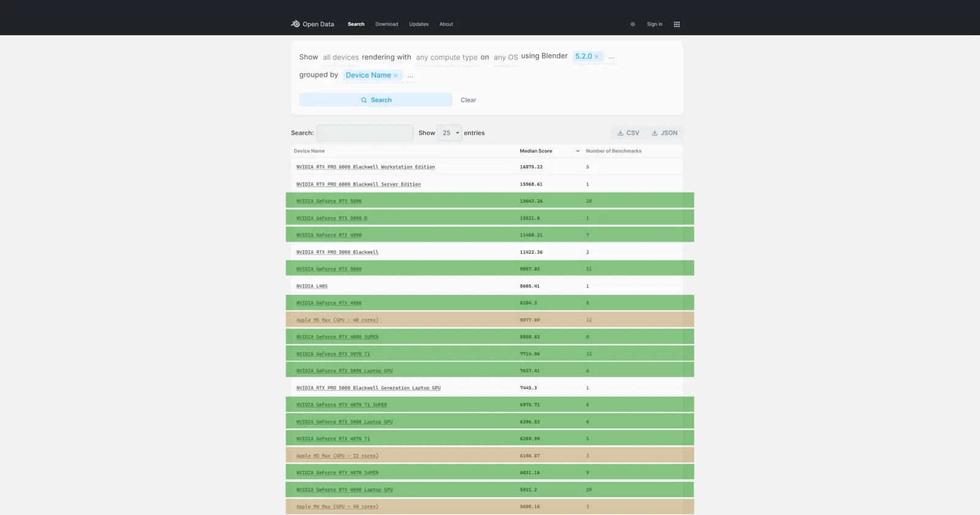Click the benchmark count 28

tap(589, 201)
